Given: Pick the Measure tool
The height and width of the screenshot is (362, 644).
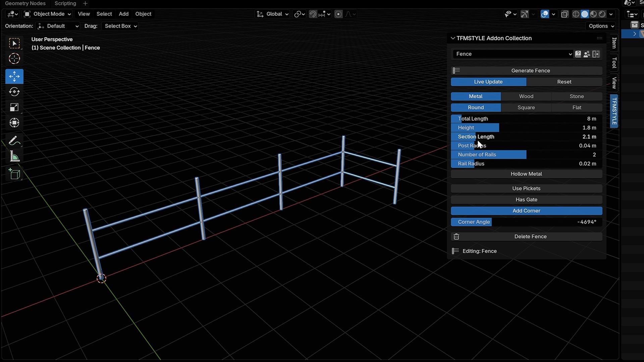Looking at the screenshot, I should pyautogui.click(x=14, y=157).
